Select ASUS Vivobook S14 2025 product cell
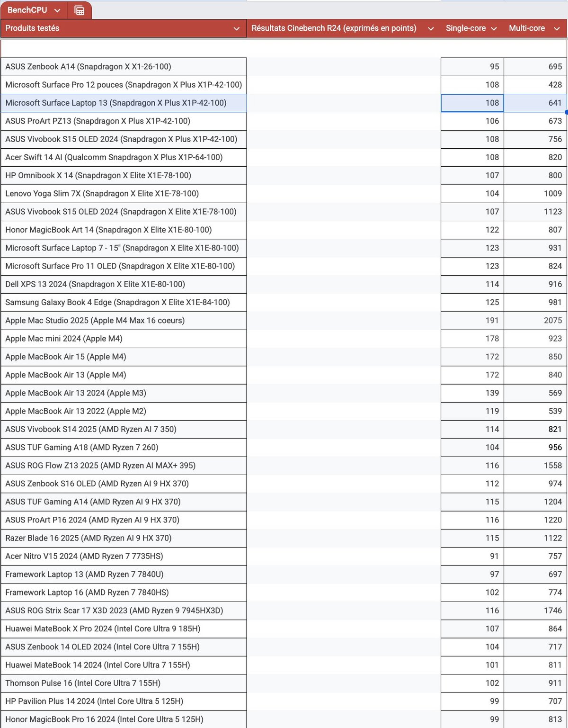 124,429
